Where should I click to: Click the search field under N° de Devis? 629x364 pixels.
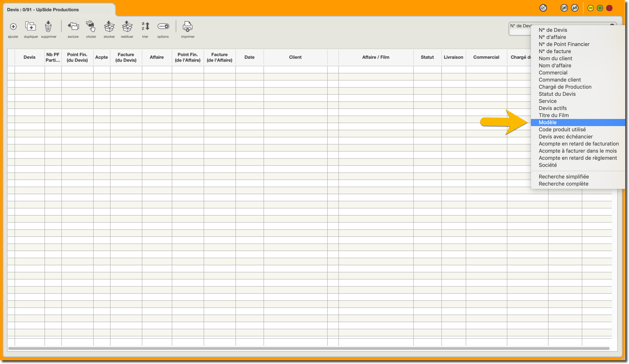(520, 32)
